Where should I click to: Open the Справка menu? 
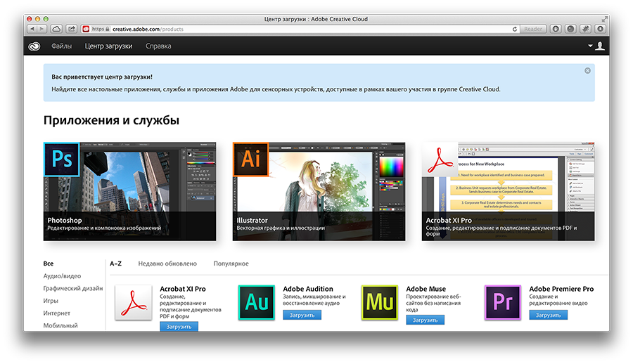158,46
